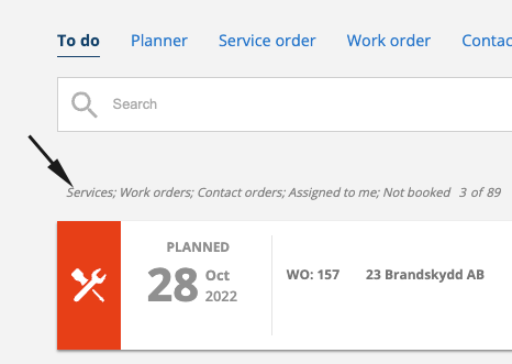Select the Work order tab

click(389, 41)
